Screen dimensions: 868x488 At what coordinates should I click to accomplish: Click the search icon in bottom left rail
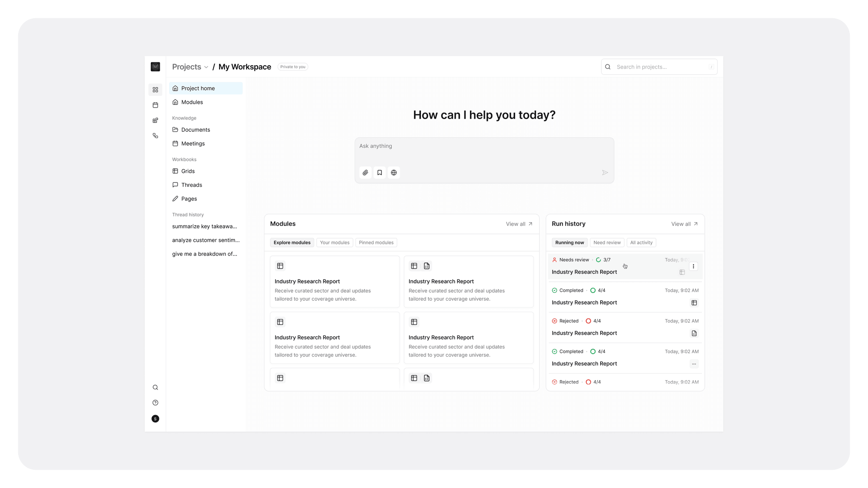tap(155, 388)
